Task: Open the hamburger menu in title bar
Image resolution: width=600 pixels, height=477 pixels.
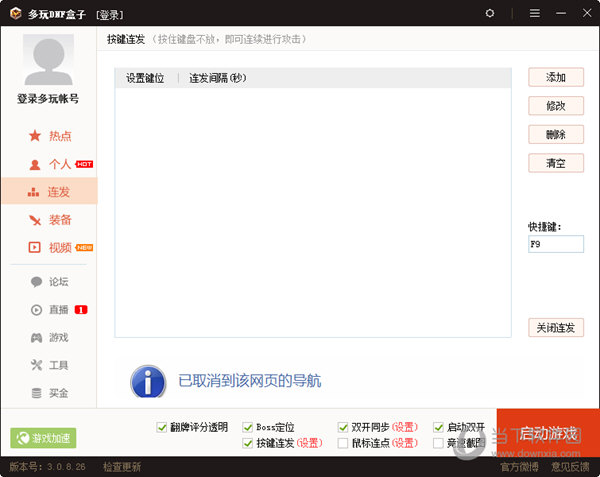Action: 534,13
